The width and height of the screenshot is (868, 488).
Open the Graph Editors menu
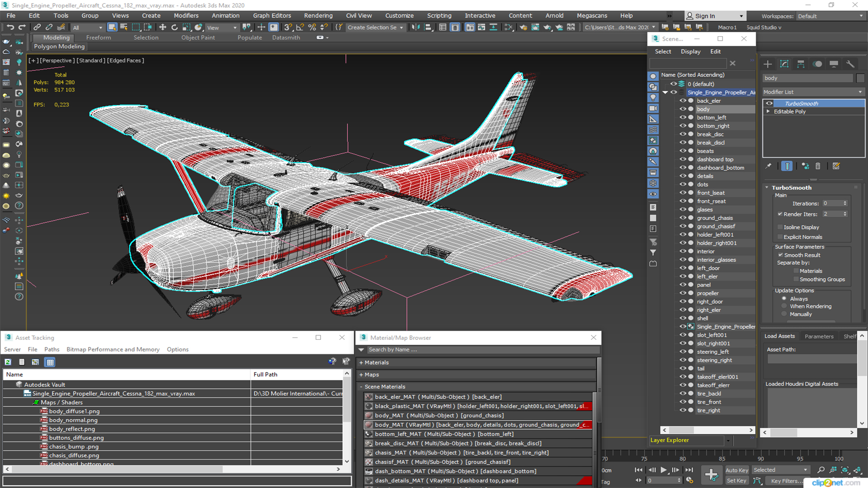click(272, 16)
